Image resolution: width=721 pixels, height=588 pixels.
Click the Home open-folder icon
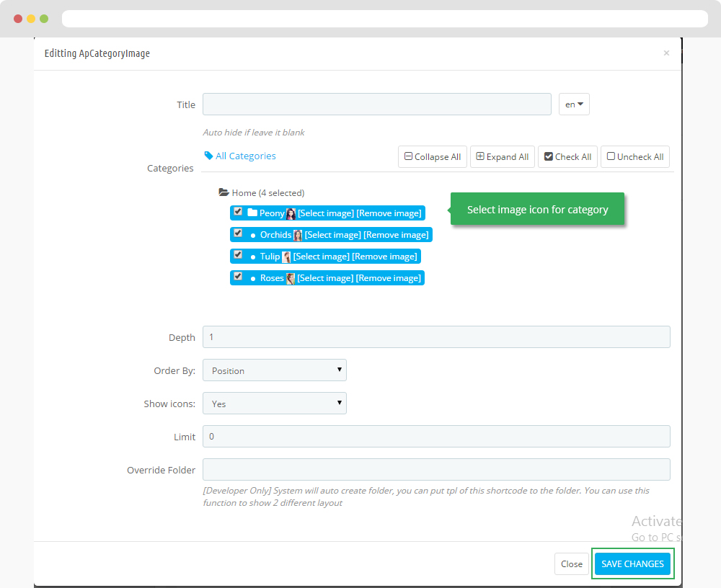pos(224,193)
